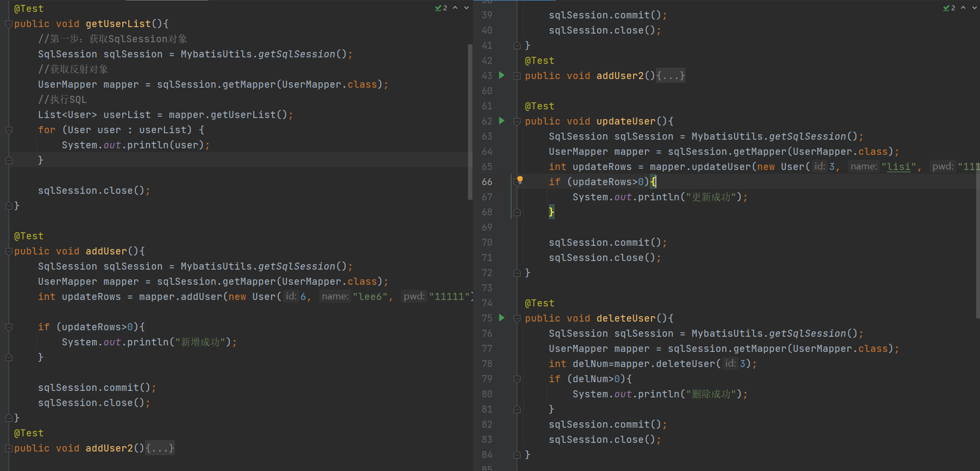This screenshot has width=980, height=471.
Task: Click folded {...} placeholder of addUser2 in left editor
Action: (160, 448)
